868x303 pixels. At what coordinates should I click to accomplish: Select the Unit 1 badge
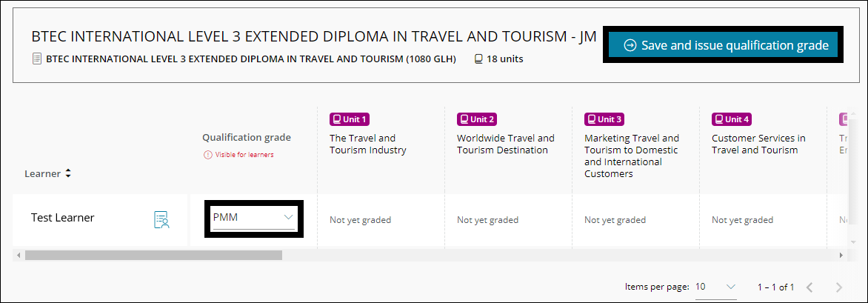349,119
